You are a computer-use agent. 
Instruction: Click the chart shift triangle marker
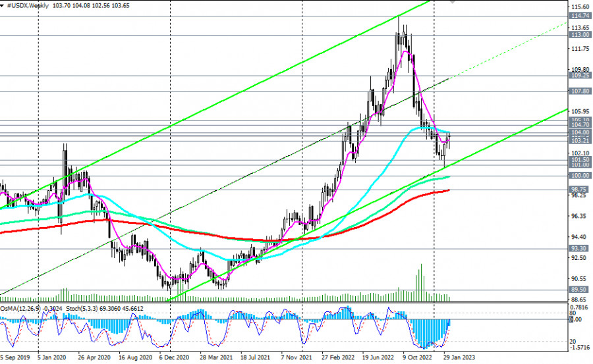[452, 2]
